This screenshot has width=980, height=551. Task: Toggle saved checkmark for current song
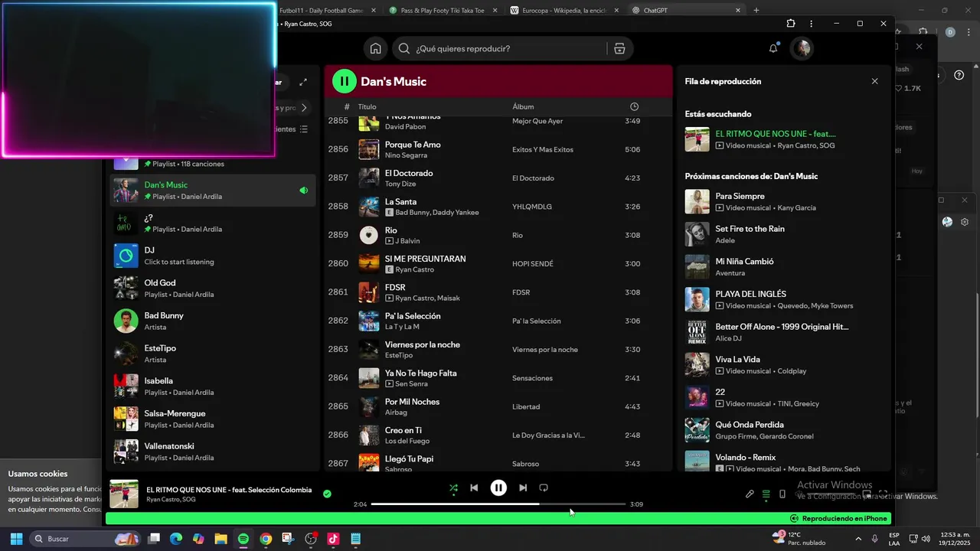(x=327, y=494)
